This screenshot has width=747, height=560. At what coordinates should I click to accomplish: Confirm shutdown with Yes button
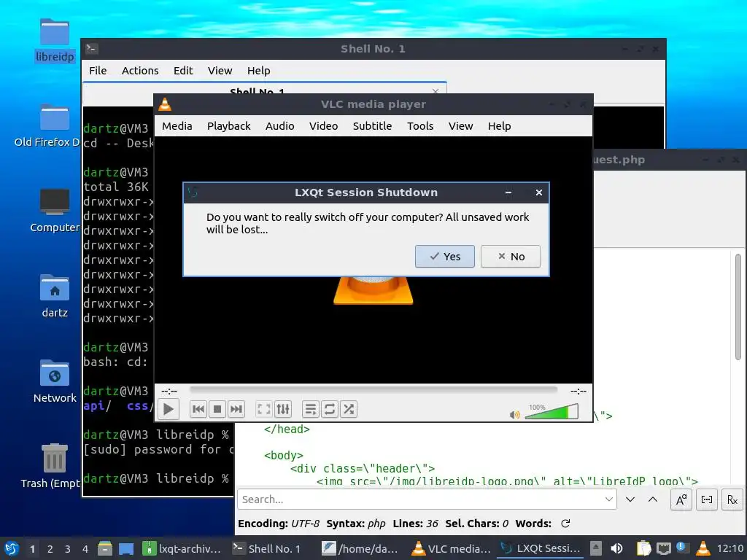(x=444, y=256)
